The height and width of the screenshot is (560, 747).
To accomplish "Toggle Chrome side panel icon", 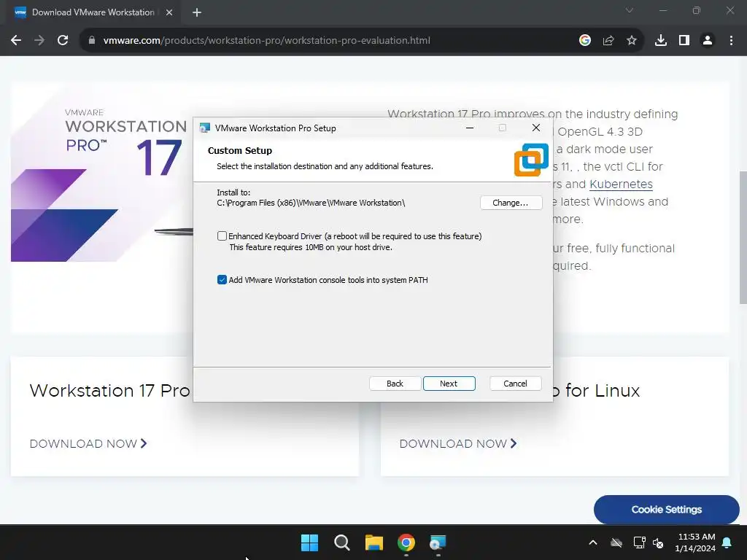I will pos(684,41).
